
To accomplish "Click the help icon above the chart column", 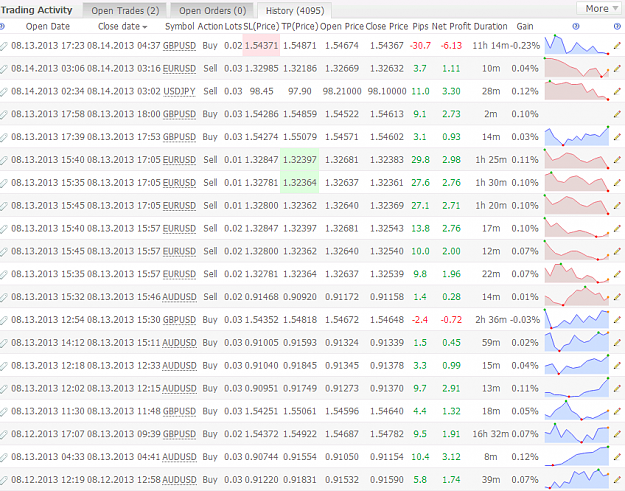I will tap(576, 26).
